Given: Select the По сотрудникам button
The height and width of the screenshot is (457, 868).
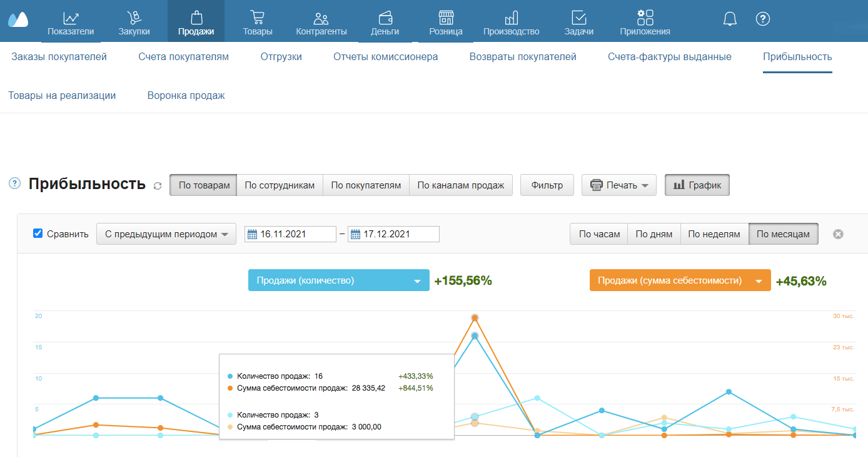Looking at the screenshot, I should pos(280,185).
